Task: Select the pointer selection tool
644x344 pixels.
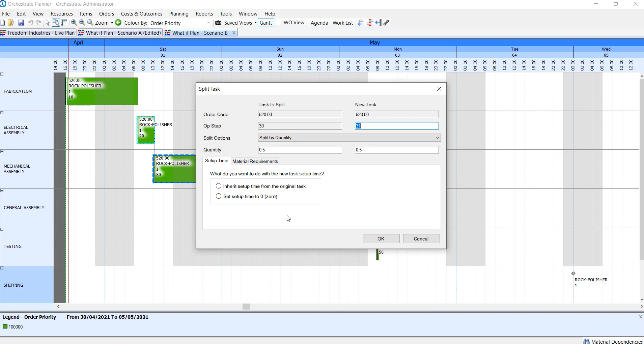Action: (x=47, y=23)
